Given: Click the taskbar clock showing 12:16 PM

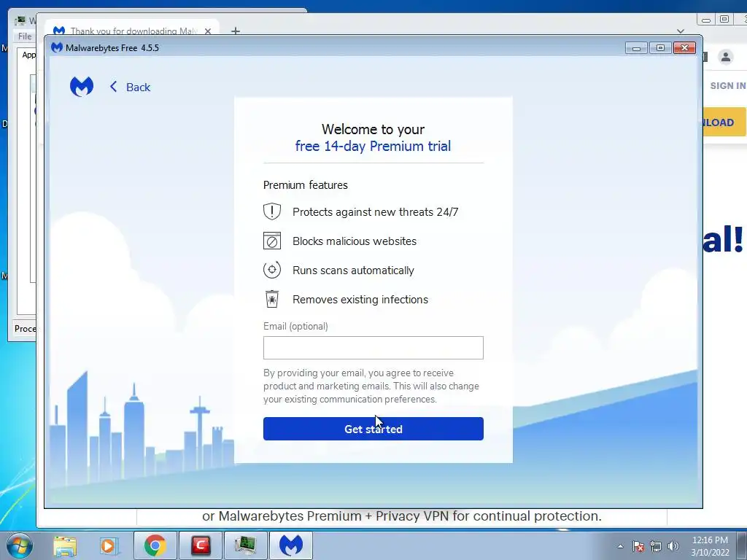Looking at the screenshot, I should (x=710, y=545).
